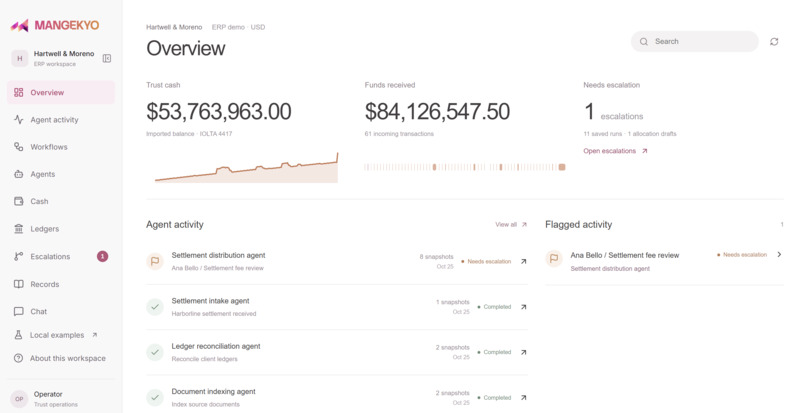Click the Mangekyo logo icon
The width and height of the screenshot is (806, 413).
click(20, 25)
